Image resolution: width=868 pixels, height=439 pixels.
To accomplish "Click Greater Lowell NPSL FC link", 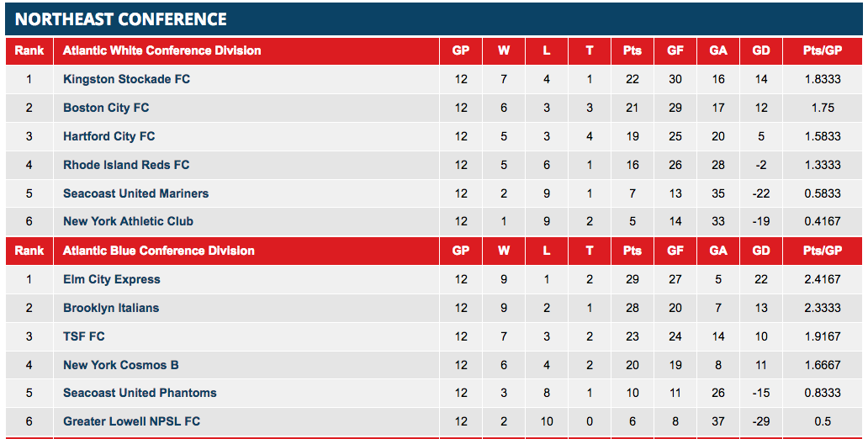I will pyautogui.click(x=131, y=421).
